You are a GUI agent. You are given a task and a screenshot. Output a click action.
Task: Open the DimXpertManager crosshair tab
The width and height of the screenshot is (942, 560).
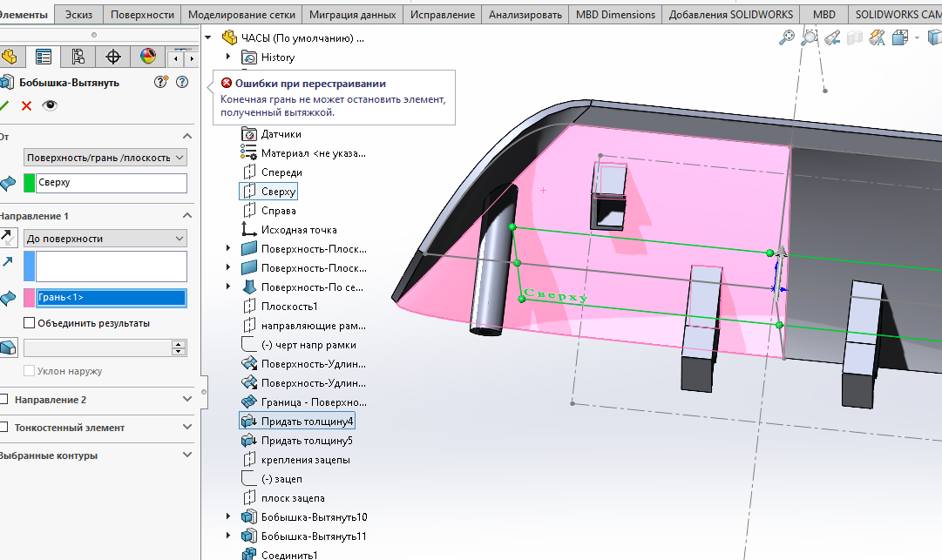coord(113,57)
